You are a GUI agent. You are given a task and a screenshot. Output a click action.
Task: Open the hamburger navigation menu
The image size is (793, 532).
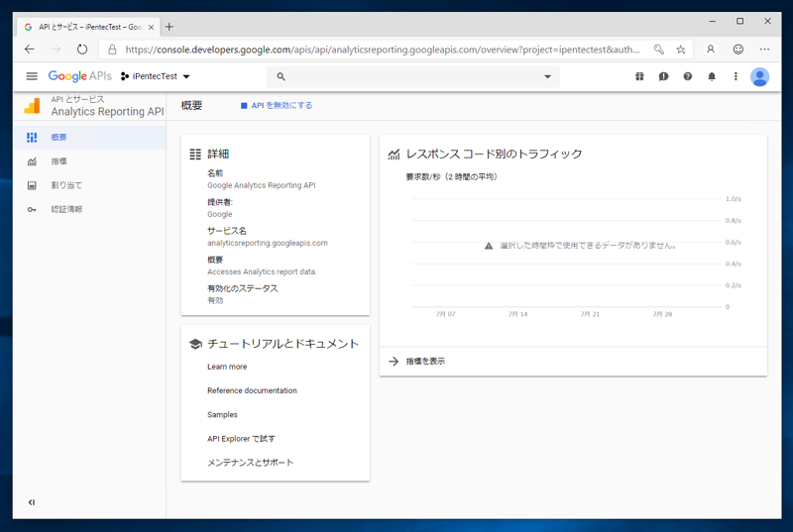pos(32,76)
